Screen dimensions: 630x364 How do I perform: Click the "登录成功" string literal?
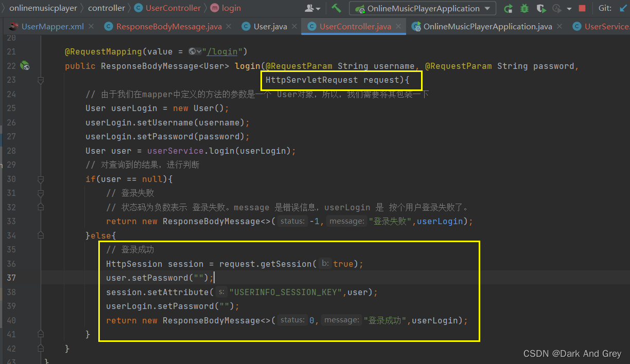386,320
